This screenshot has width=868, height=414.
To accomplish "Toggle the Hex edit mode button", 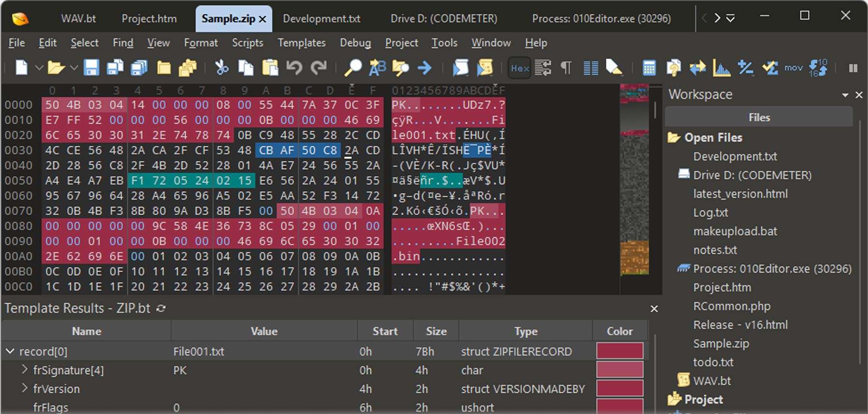I will [519, 68].
